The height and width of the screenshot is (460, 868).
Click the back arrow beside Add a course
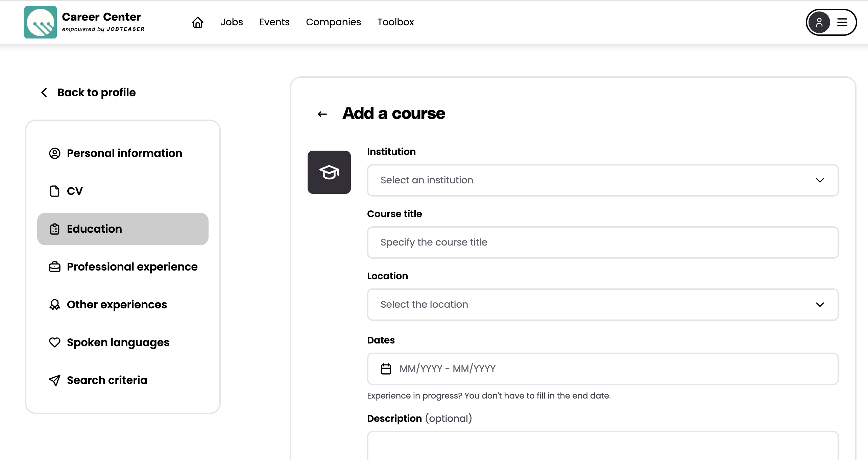click(322, 114)
